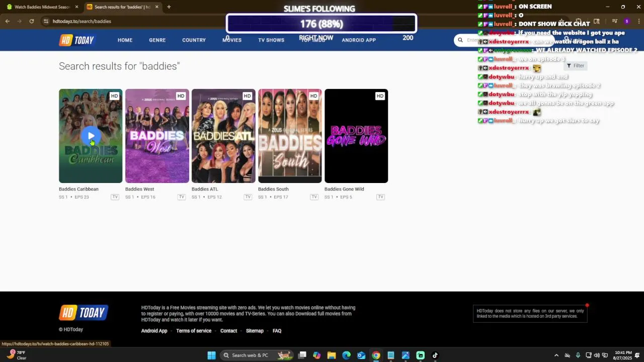
Task: Open Microsoft Edge from the taskbar
Action: 346,355
